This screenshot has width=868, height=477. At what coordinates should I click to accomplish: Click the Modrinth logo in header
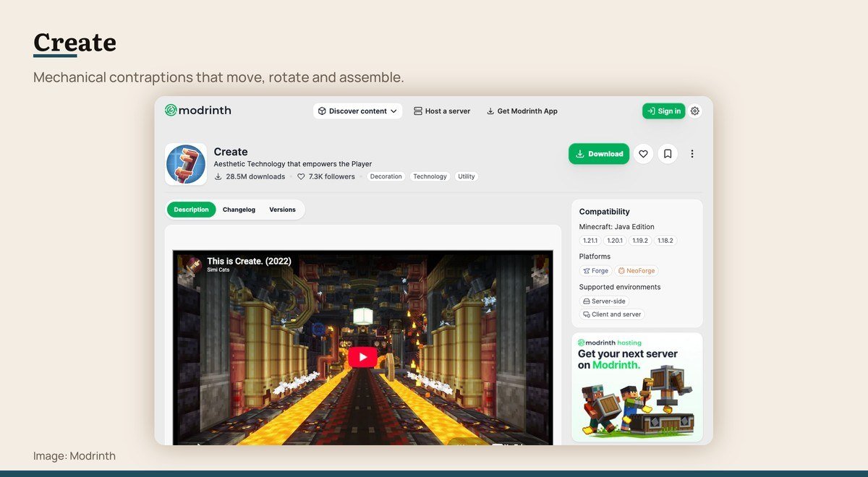coord(197,111)
